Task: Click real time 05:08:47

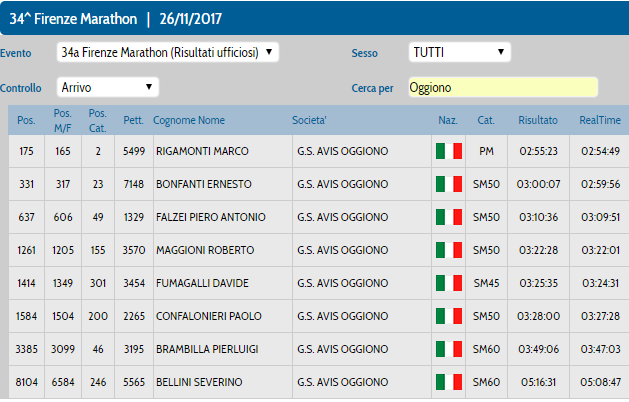Action: coord(600,382)
